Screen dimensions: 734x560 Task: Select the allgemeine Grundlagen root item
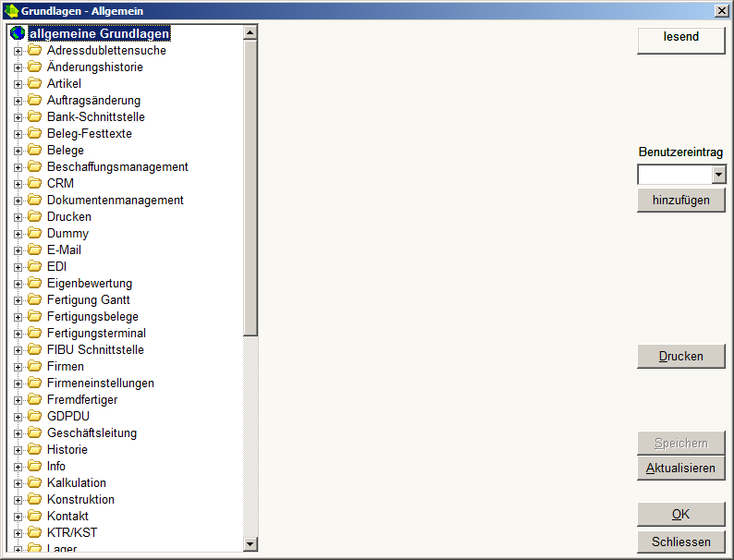(x=99, y=33)
